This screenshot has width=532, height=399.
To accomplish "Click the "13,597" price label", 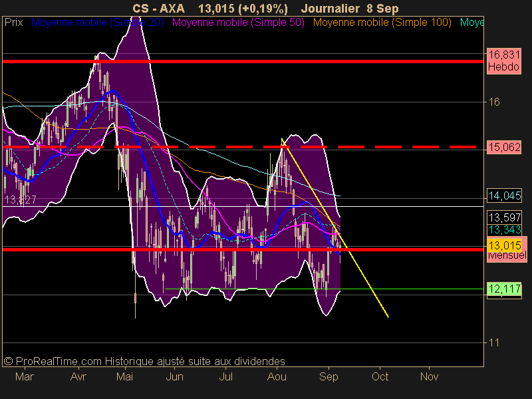I will tap(505, 217).
